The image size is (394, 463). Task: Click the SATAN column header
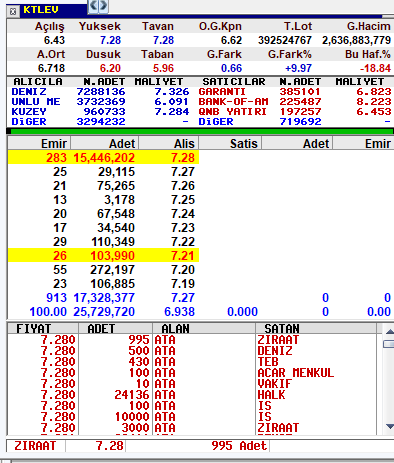point(316,329)
